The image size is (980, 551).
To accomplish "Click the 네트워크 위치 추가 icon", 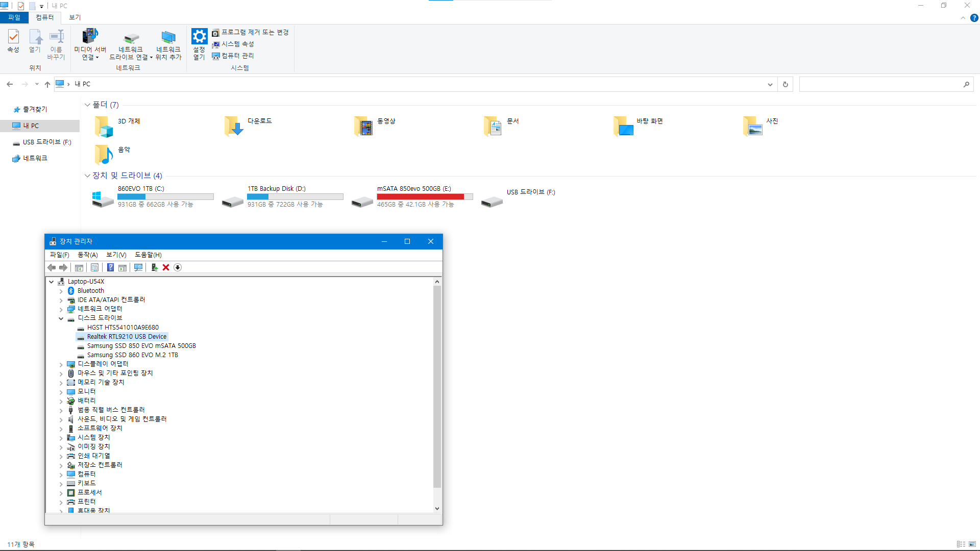I will [x=168, y=44].
